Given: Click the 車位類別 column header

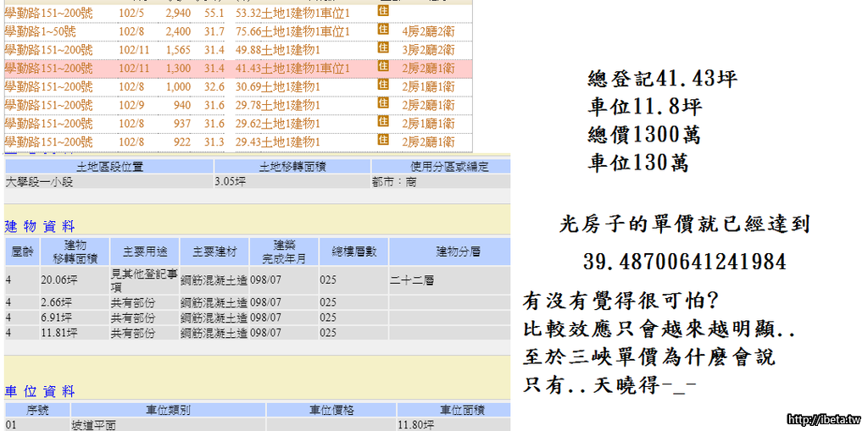Looking at the screenshot, I should pyautogui.click(x=166, y=410).
